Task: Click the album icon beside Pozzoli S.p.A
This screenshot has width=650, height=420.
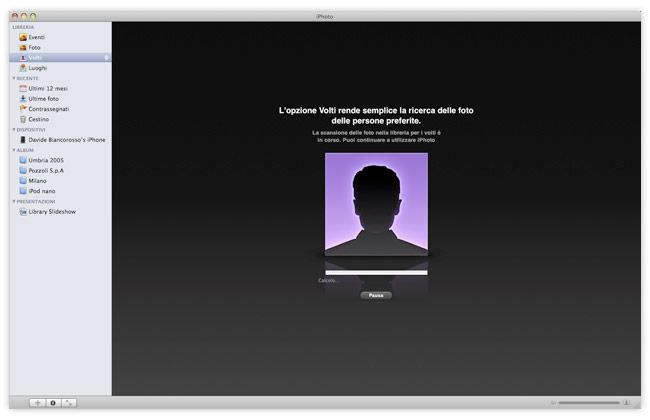Action: tap(23, 170)
